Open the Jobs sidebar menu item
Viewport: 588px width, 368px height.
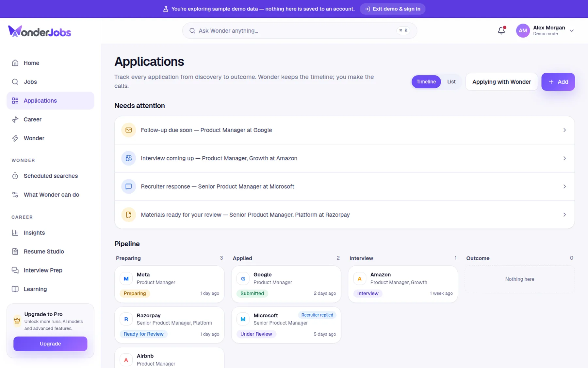pos(50,82)
